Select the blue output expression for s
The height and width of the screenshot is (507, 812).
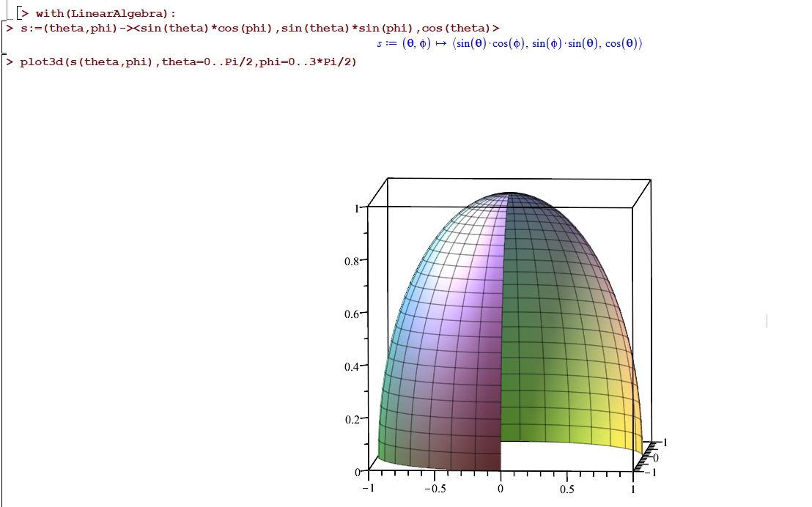(x=509, y=43)
